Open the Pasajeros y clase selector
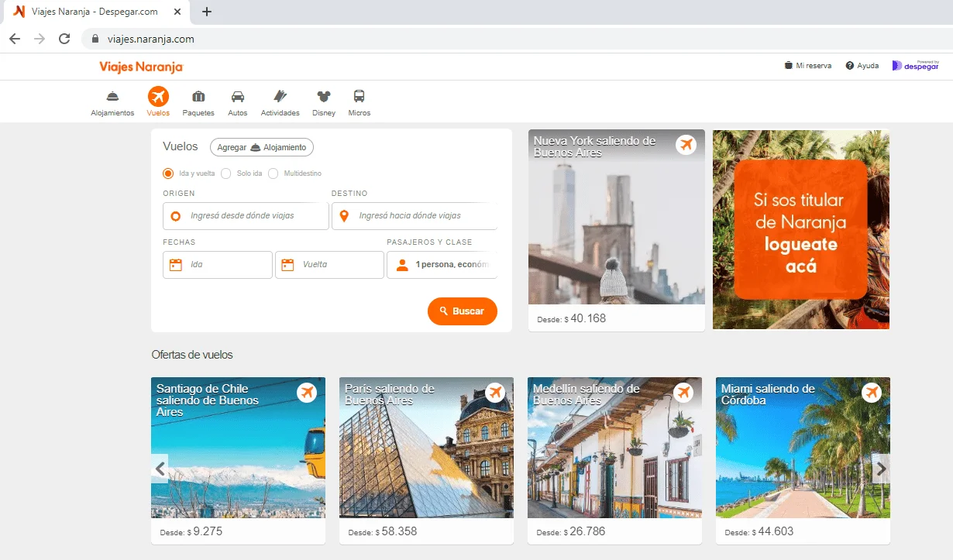 tap(442, 265)
